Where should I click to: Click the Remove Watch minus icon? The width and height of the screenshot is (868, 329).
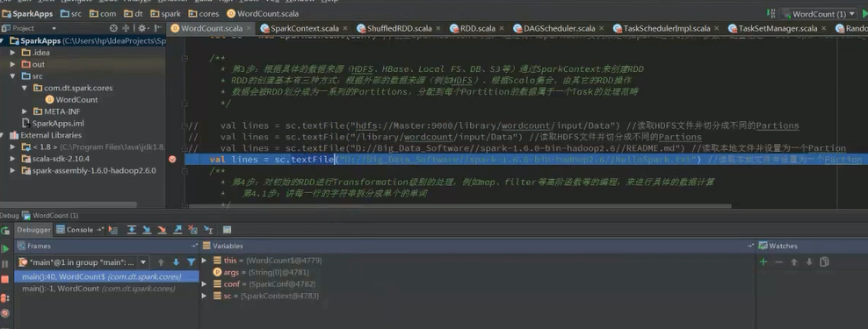click(779, 262)
